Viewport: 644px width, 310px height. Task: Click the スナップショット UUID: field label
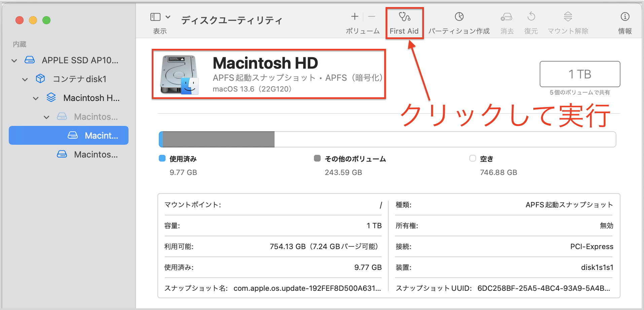pos(434,288)
